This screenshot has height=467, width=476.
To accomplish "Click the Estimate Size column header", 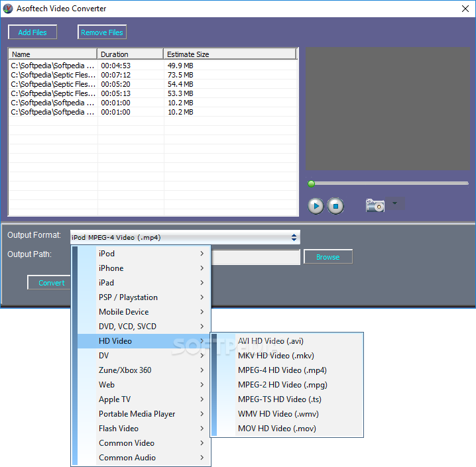I will coord(230,54).
